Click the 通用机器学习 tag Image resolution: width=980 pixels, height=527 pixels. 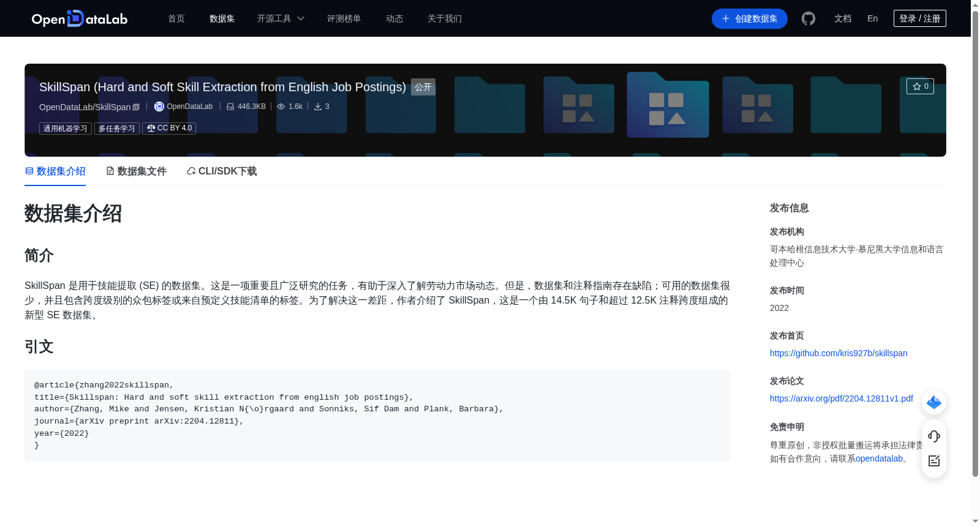coord(66,129)
